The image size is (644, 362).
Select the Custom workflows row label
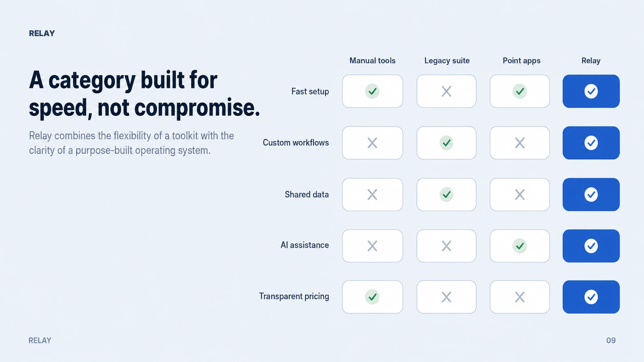coord(296,143)
